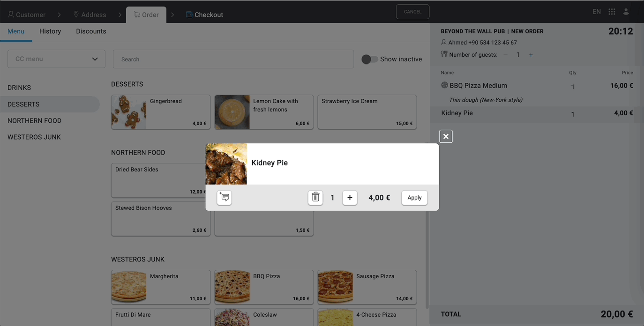This screenshot has height=326, width=644.
Task: Delete Kidney Pie using trash icon
Action: click(315, 198)
